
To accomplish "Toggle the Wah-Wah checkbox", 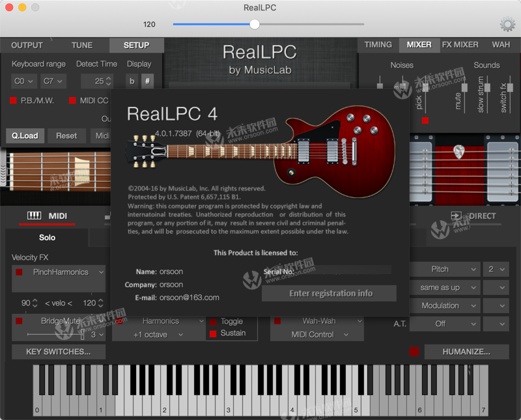I will [277, 320].
